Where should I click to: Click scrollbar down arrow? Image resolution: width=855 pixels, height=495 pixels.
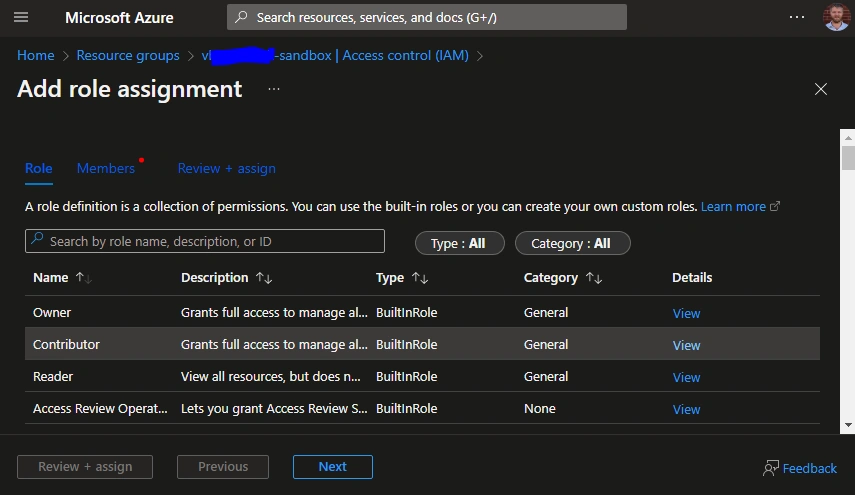click(847, 425)
